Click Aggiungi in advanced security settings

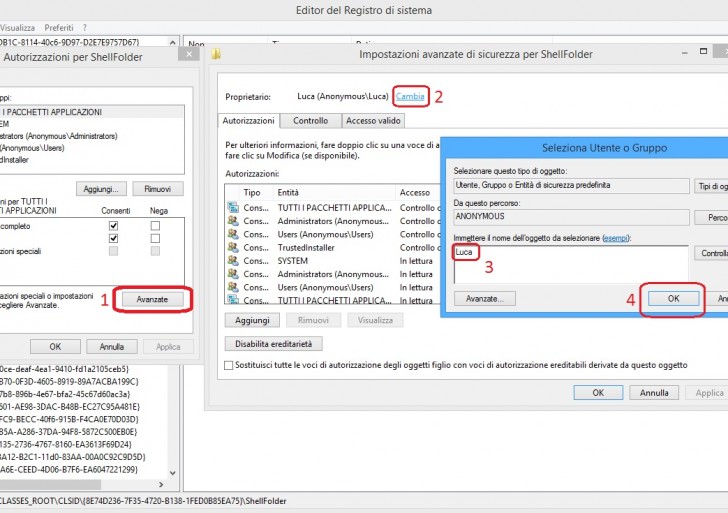(x=252, y=320)
